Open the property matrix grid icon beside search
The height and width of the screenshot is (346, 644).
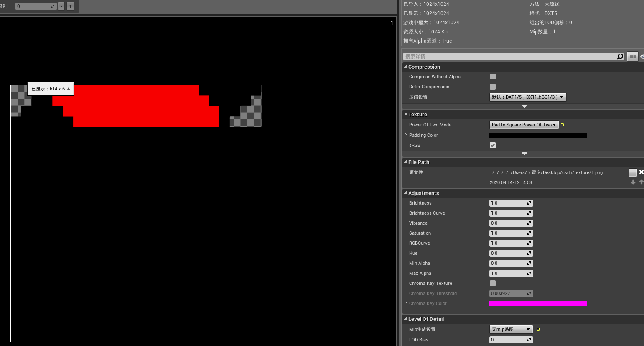point(632,56)
